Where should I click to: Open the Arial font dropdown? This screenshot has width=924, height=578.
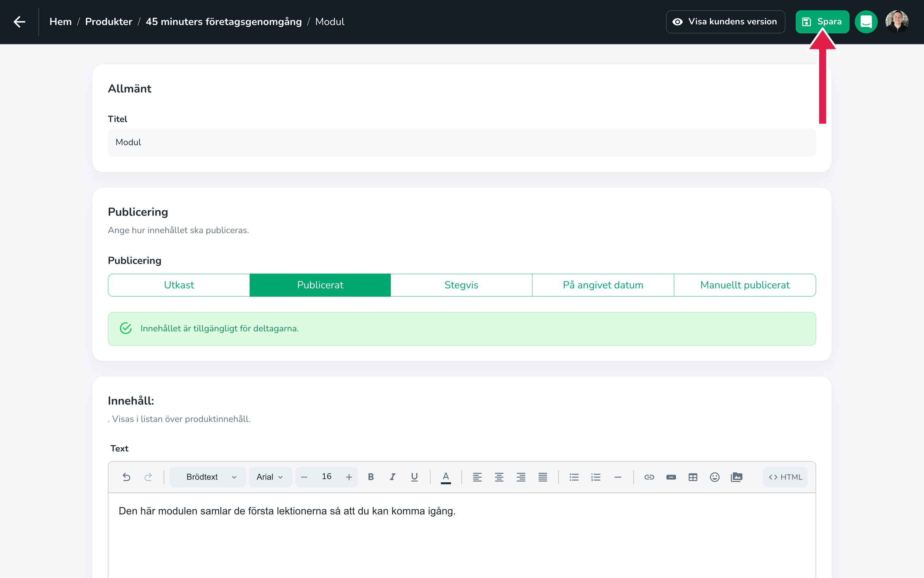270,477
